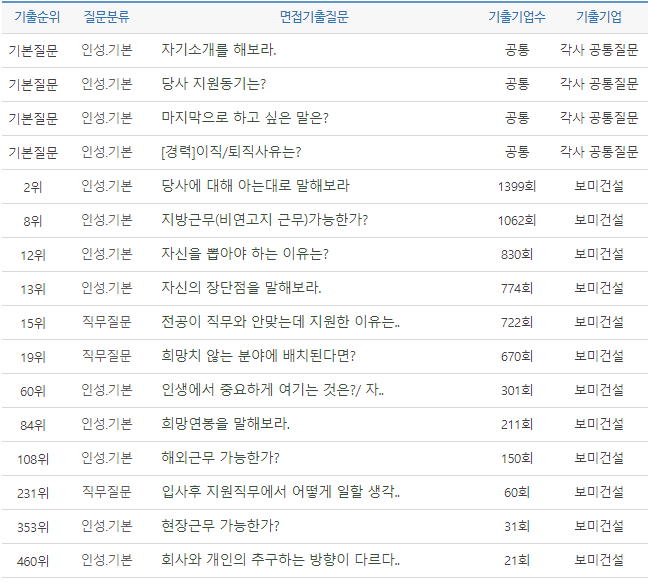Select '자신을 뽑아야 하는 이유는?' question
The height and width of the screenshot is (583, 648).
(245, 254)
